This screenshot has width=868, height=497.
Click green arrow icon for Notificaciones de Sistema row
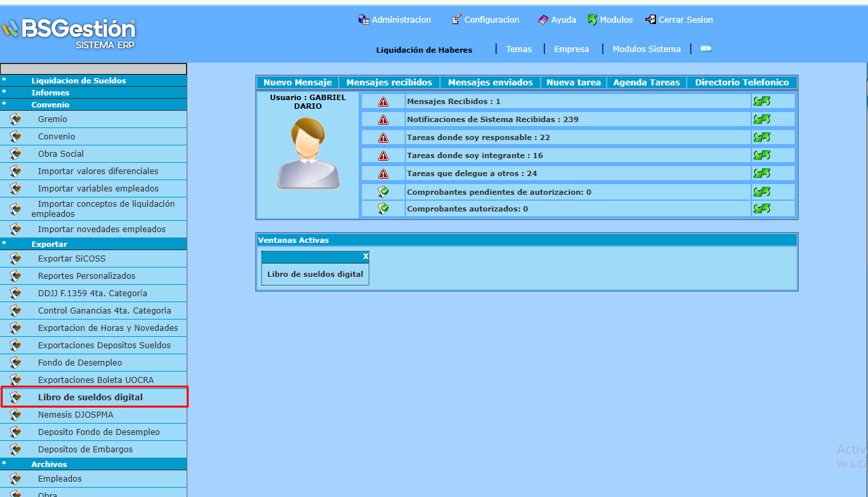[x=761, y=119]
